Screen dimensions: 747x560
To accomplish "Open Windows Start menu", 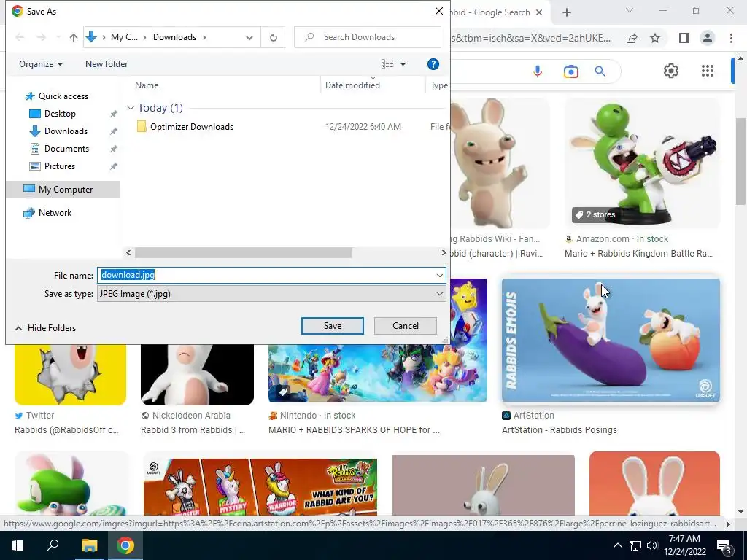I will pyautogui.click(x=18, y=545).
